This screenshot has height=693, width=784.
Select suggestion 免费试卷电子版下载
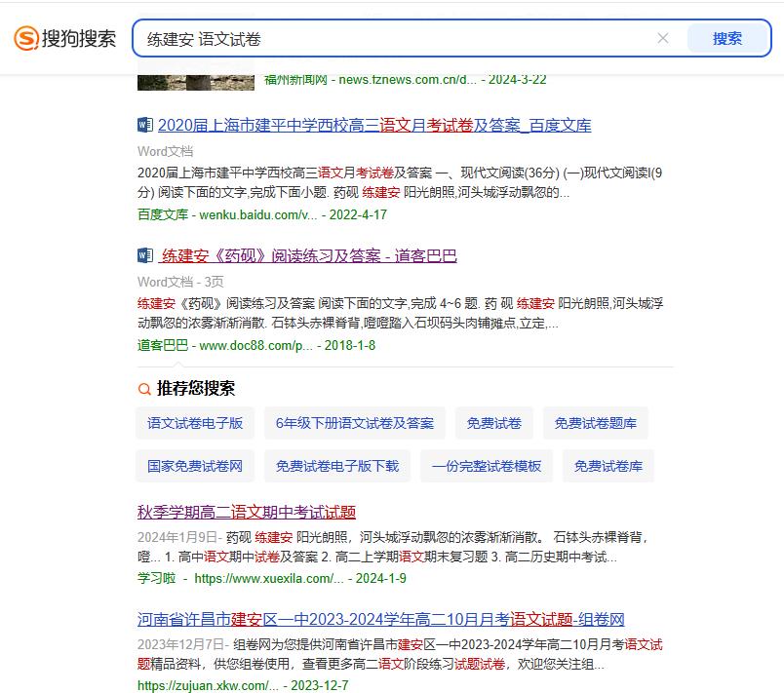point(337,466)
